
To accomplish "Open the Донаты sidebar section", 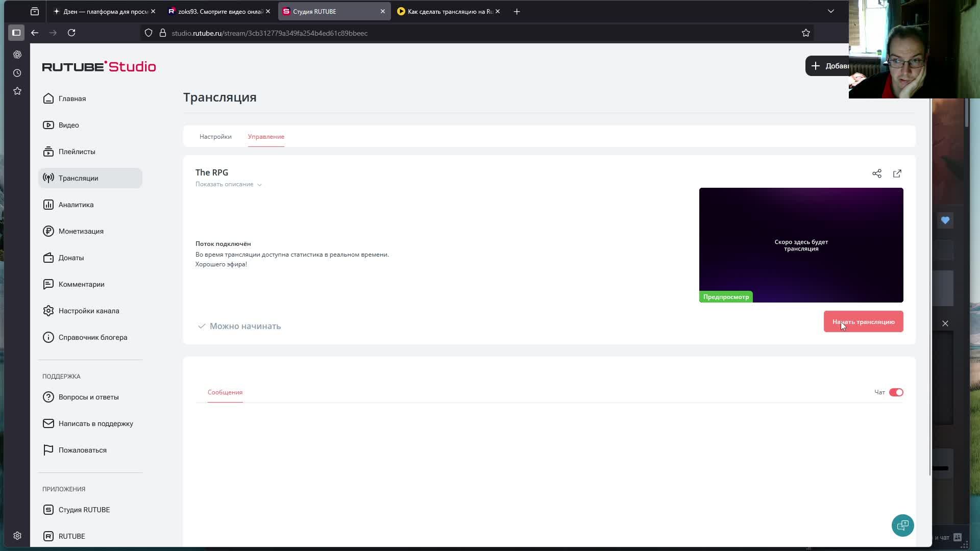I will [x=71, y=258].
